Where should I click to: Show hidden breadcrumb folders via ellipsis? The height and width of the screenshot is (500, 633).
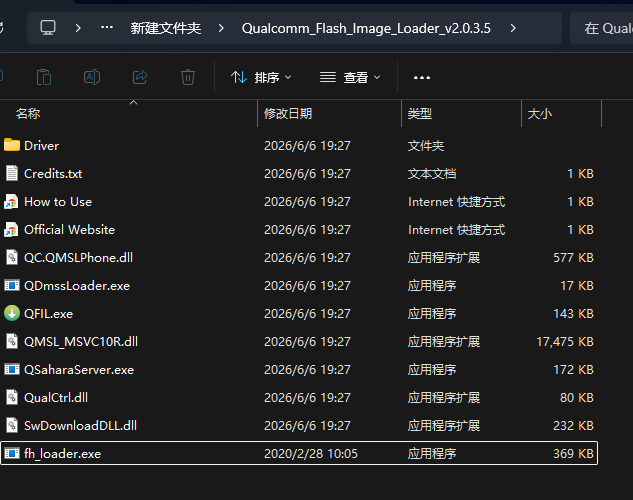click(107, 27)
